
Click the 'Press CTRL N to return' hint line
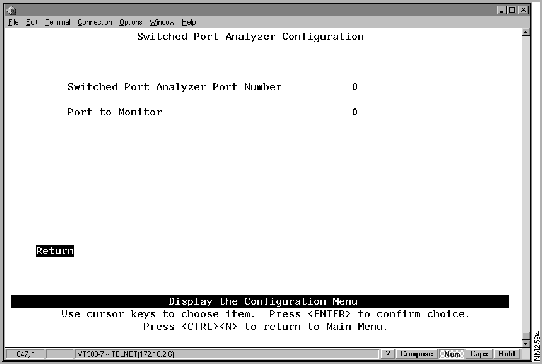[x=265, y=326]
